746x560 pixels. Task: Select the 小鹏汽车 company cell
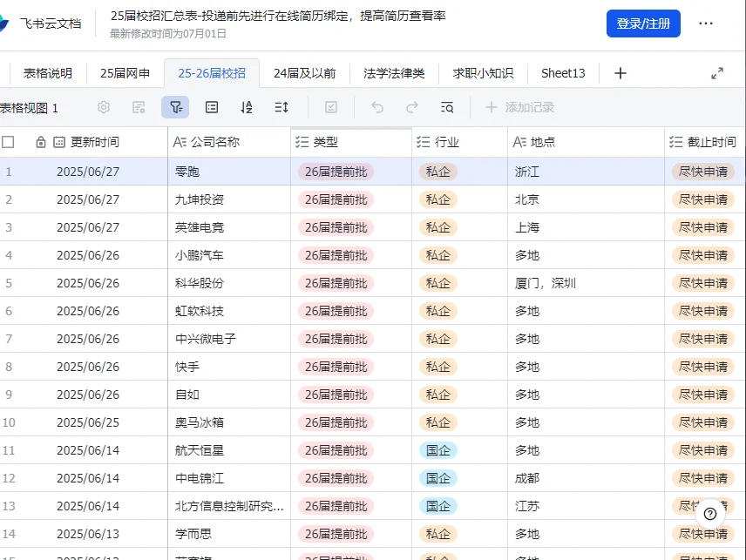(x=229, y=255)
